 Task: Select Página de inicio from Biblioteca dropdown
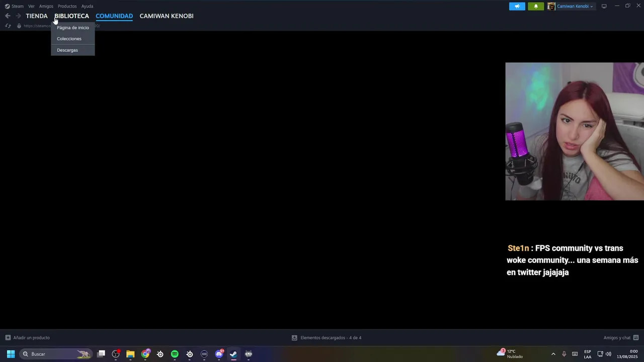[73, 28]
